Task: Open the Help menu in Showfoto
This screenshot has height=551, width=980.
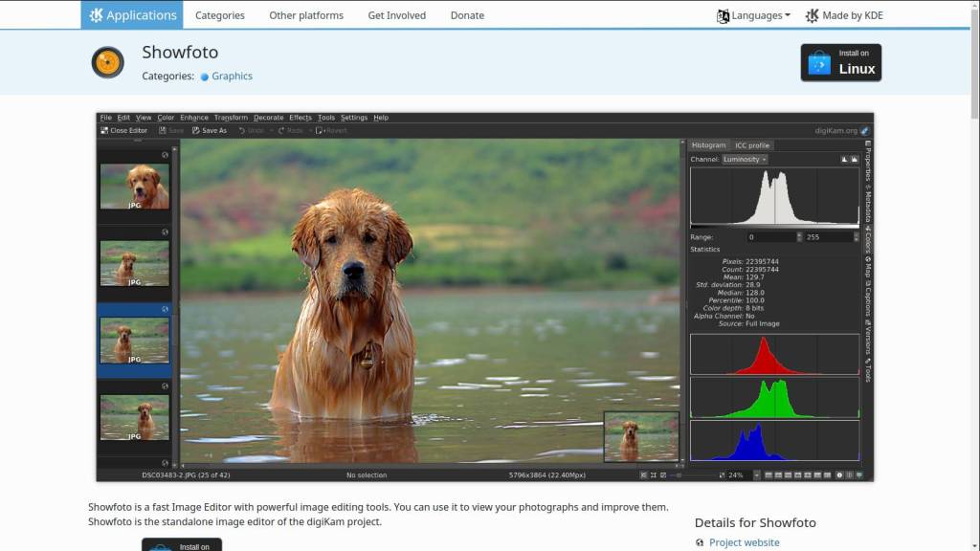Action: pos(381,118)
